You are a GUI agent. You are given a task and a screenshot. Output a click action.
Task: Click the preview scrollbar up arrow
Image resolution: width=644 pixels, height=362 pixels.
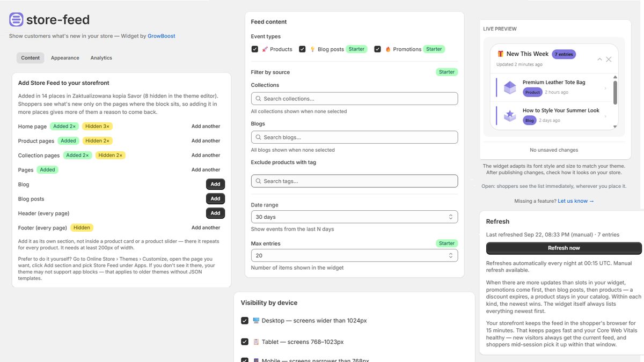tap(615, 77)
